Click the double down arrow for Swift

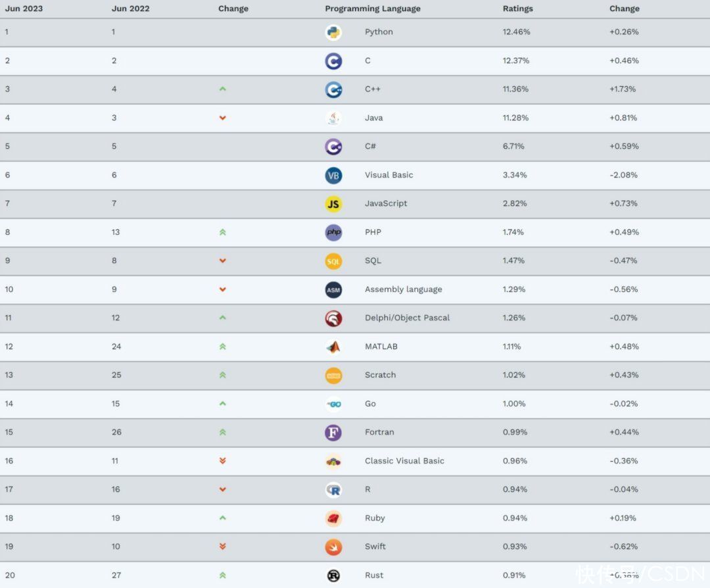pos(222,547)
